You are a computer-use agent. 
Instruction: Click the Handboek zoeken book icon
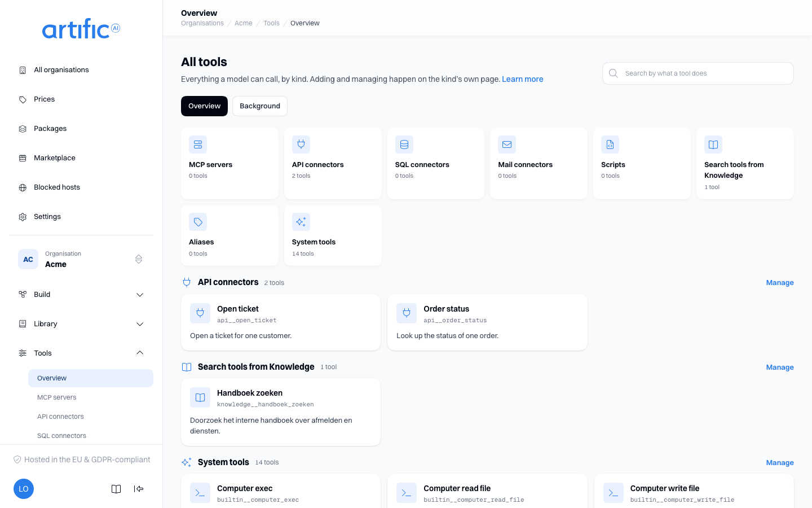click(200, 397)
